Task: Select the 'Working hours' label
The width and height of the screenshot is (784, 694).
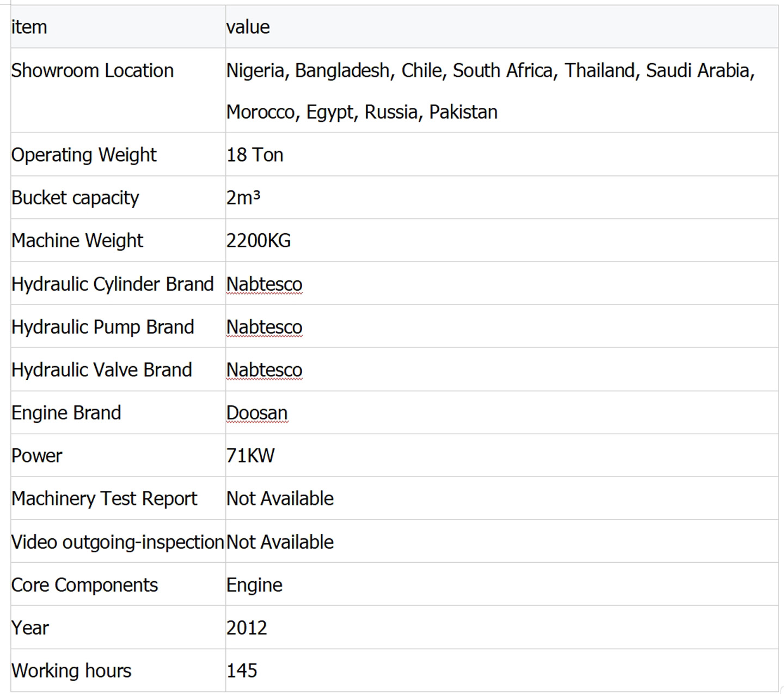Action: (x=71, y=671)
